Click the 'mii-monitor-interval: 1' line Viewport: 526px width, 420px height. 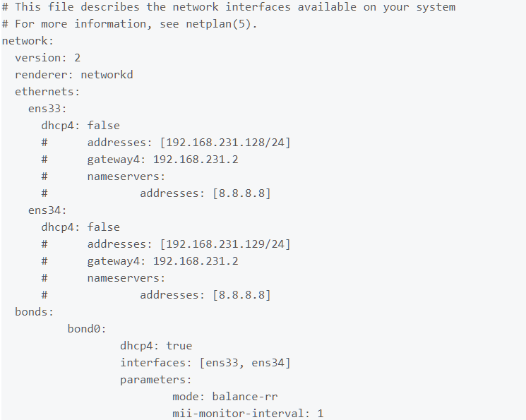248,414
